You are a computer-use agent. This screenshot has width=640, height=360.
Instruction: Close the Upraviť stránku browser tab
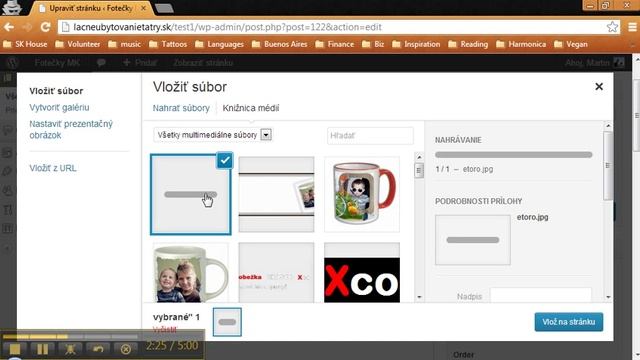point(144,8)
